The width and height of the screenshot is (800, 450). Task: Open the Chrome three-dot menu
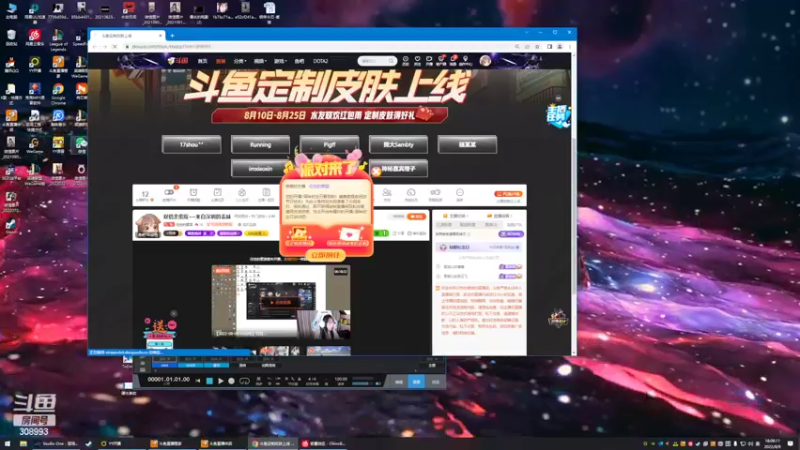coord(570,46)
